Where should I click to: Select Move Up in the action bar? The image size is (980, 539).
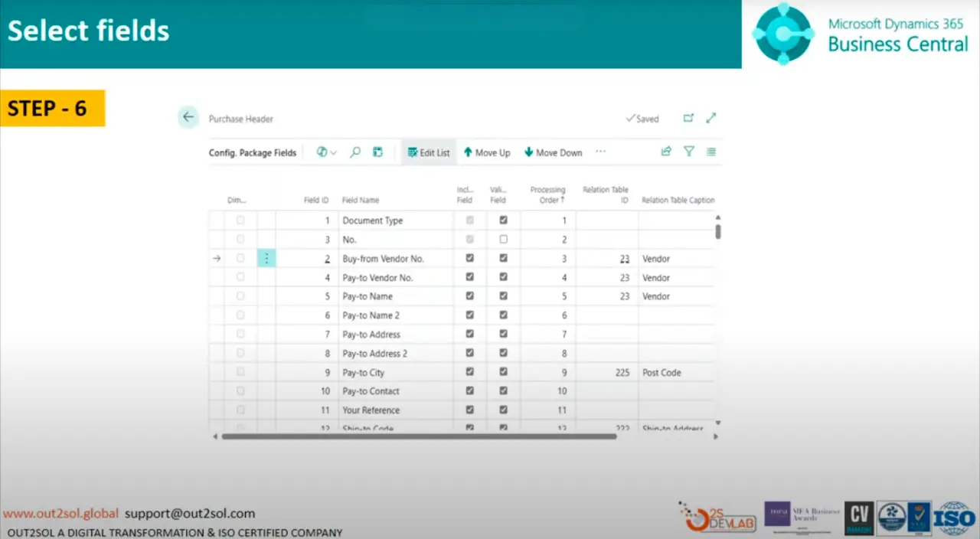click(487, 152)
